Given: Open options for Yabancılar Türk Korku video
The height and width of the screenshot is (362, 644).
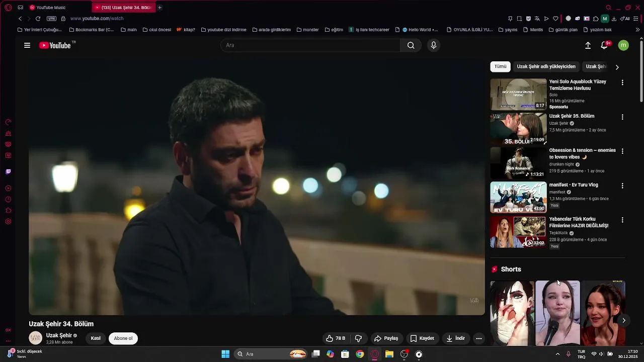Looking at the screenshot, I should 622,220.
